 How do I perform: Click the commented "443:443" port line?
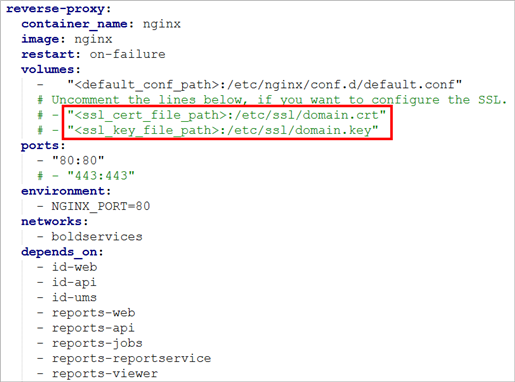(x=86, y=176)
